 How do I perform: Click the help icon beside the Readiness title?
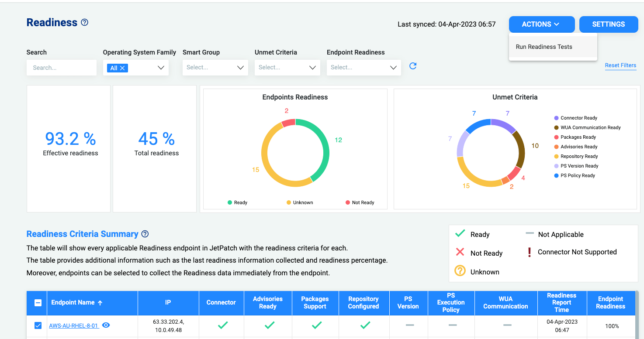pos(85,23)
